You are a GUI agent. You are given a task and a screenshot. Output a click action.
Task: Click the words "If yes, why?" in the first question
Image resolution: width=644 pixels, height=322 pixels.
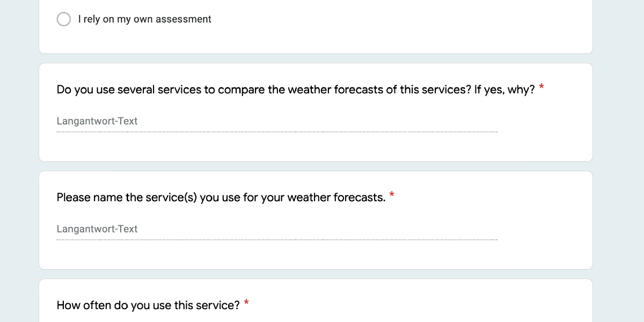pos(504,90)
